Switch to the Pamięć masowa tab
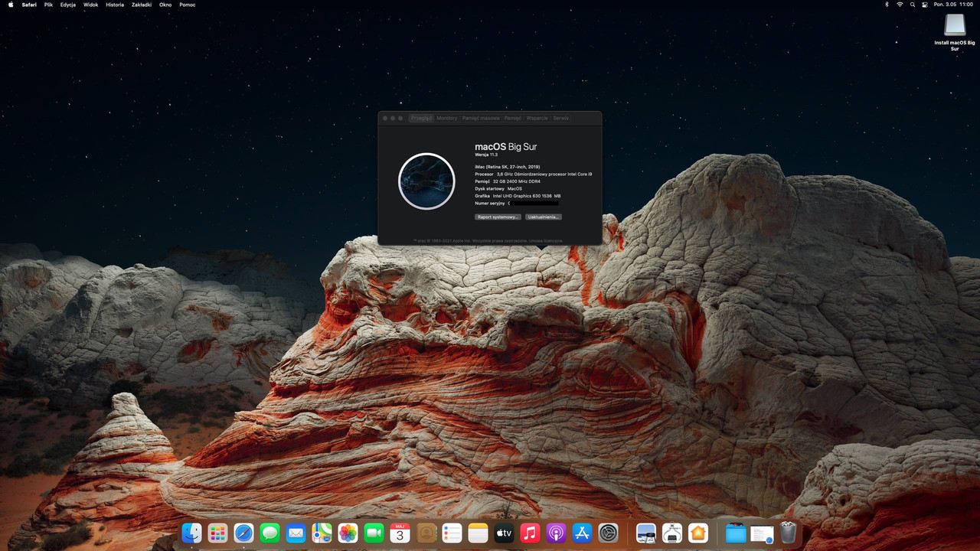This screenshot has width=980, height=551. 481,118
